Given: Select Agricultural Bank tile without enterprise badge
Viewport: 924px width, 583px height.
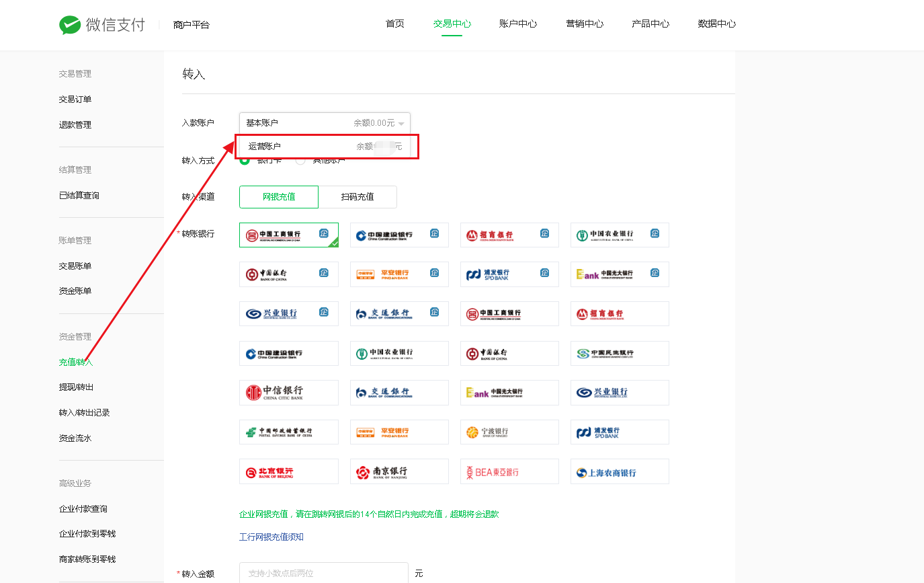Looking at the screenshot, I should click(399, 353).
